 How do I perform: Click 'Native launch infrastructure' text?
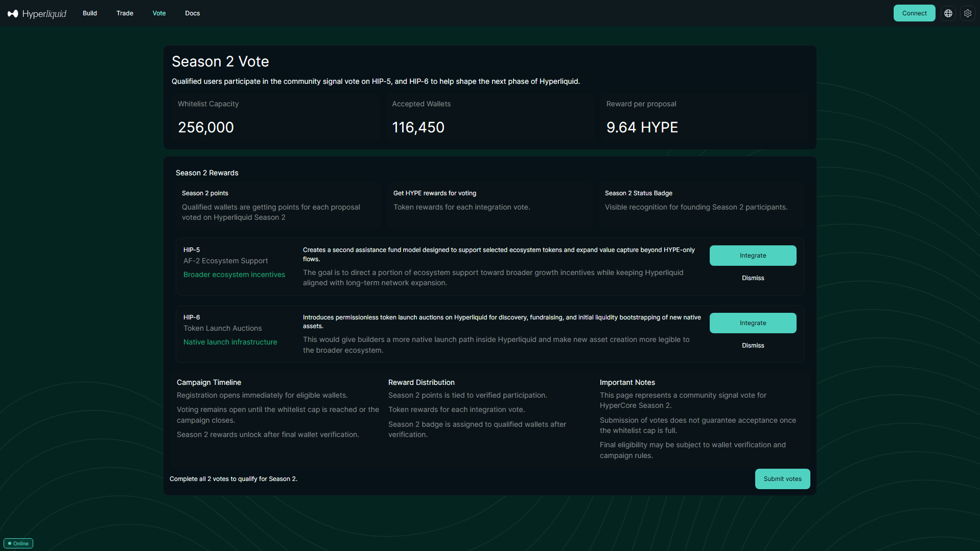(230, 342)
